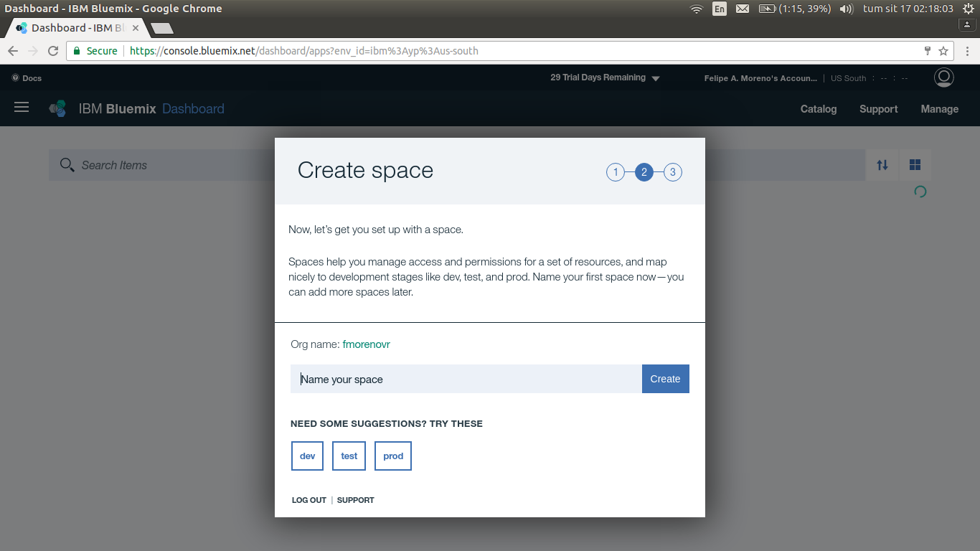
Task: Expand 29 Trial Days Remaining dropdown
Action: click(x=605, y=77)
